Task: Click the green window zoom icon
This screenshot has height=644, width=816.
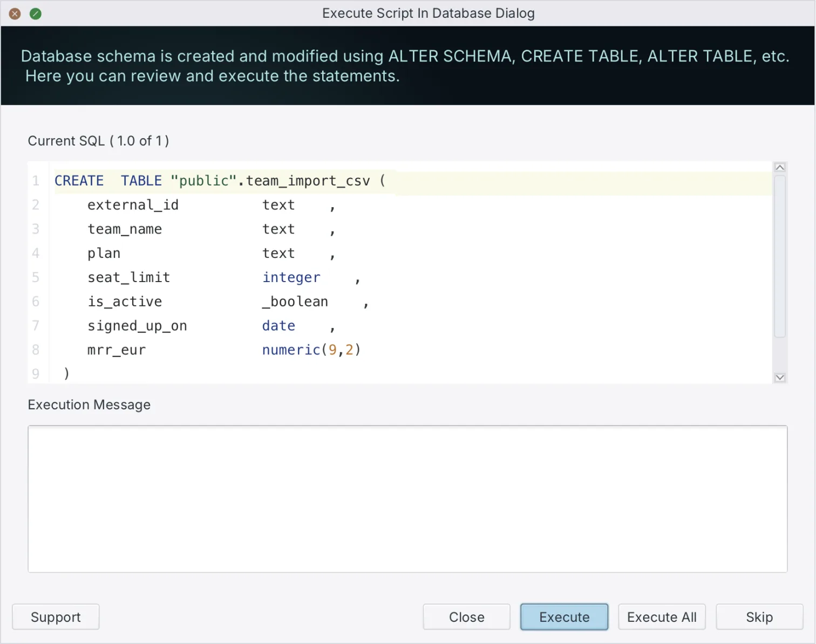Action: click(x=36, y=13)
